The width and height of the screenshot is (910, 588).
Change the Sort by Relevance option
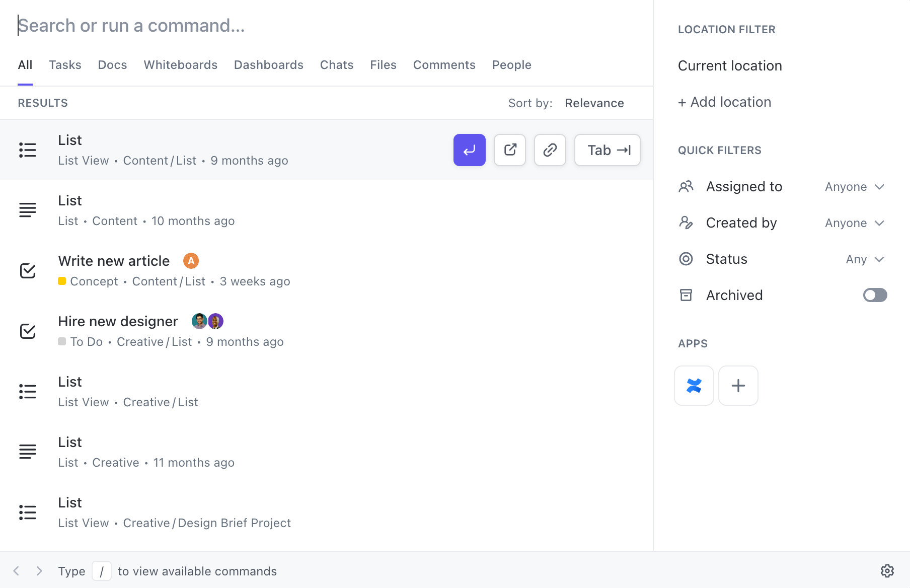click(594, 103)
